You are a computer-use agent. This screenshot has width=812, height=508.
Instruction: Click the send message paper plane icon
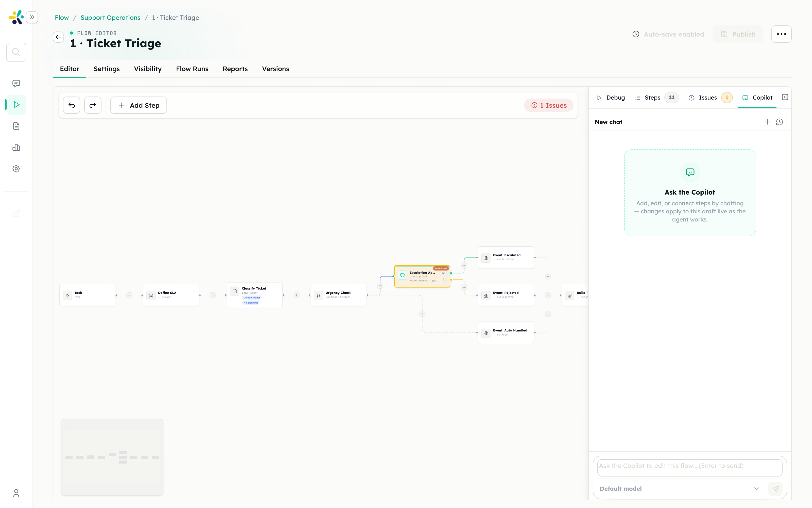[x=775, y=488]
